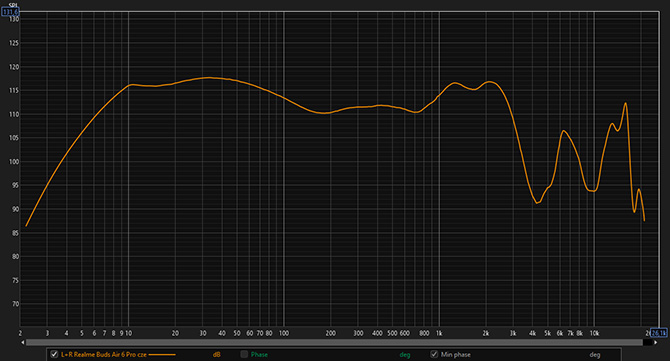Click the Min phase legend label
The width and height of the screenshot is (670, 361).
click(455, 355)
